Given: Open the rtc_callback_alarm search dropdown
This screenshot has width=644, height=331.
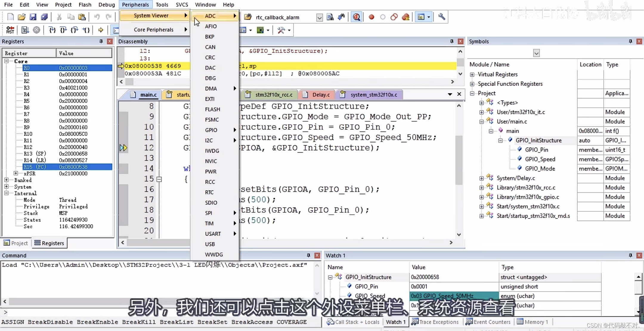Looking at the screenshot, I should pyautogui.click(x=319, y=18).
